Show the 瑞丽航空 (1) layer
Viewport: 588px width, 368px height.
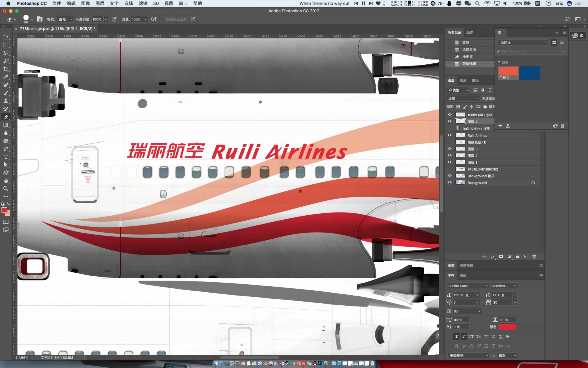(450, 142)
